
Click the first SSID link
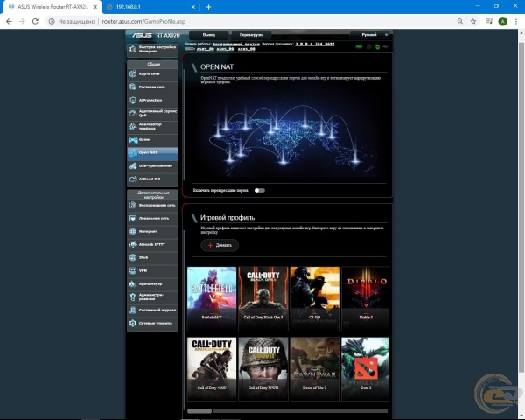206,49
